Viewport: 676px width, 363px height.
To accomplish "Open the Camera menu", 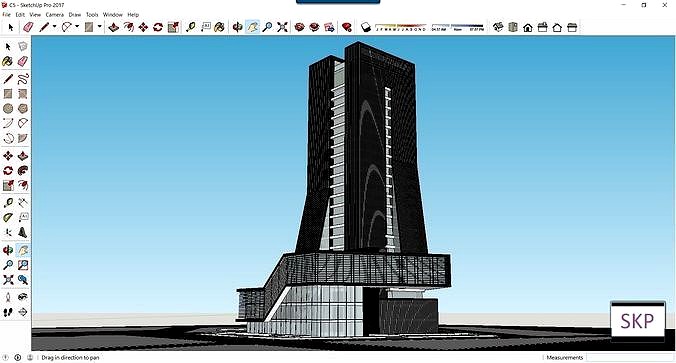I will [x=55, y=15].
